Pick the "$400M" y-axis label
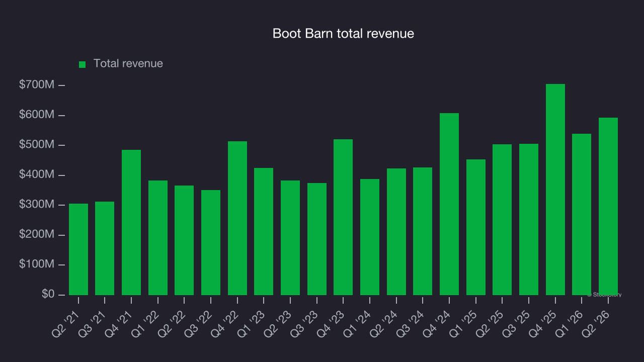This screenshot has width=644, height=362. (x=37, y=174)
